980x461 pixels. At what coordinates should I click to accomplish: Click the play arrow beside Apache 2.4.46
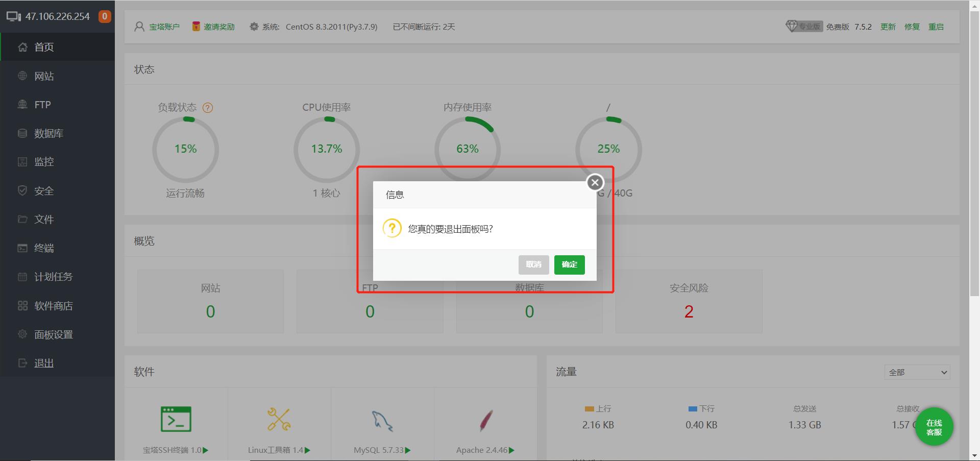pos(512,450)
